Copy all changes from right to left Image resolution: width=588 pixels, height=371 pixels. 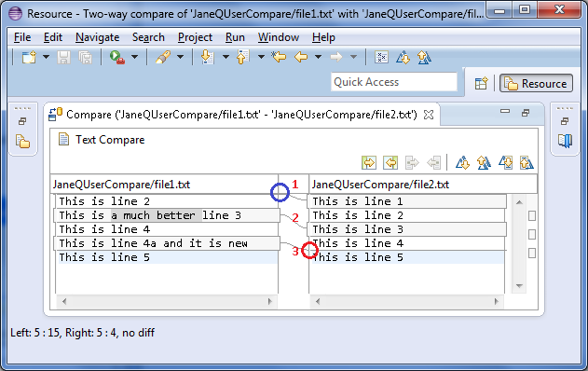point(390,163)
